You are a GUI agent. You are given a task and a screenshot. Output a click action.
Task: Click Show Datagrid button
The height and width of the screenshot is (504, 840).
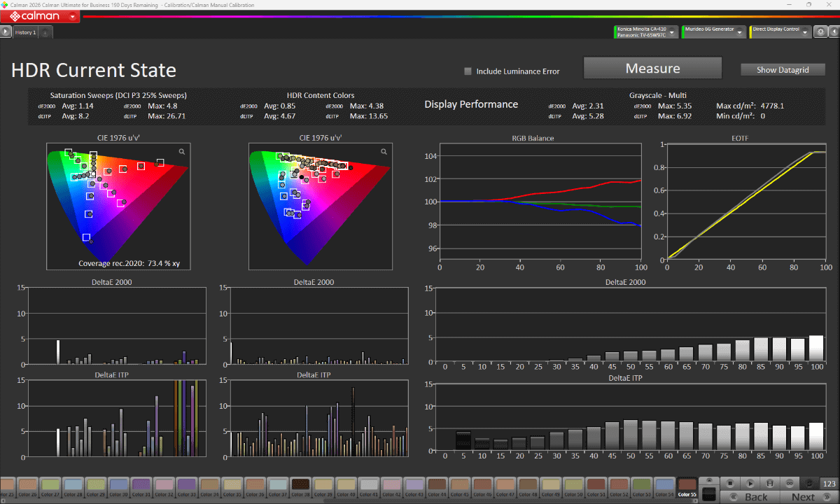783,70
